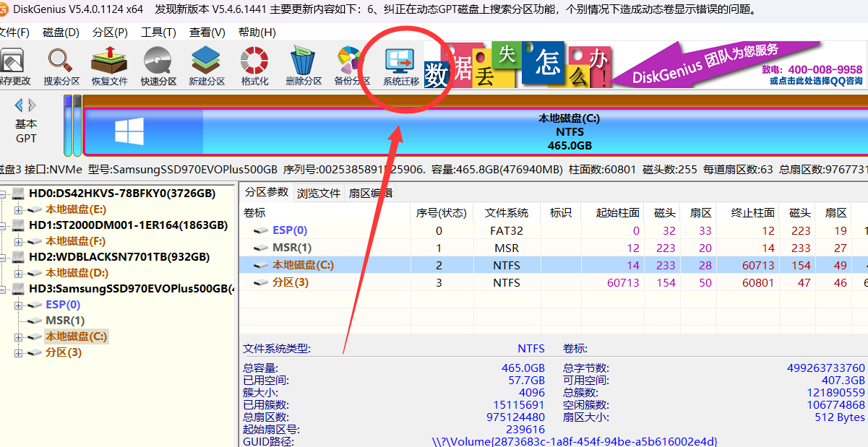Click the 序号(状态) column header
Screen dimensions: 868x447
442,213
